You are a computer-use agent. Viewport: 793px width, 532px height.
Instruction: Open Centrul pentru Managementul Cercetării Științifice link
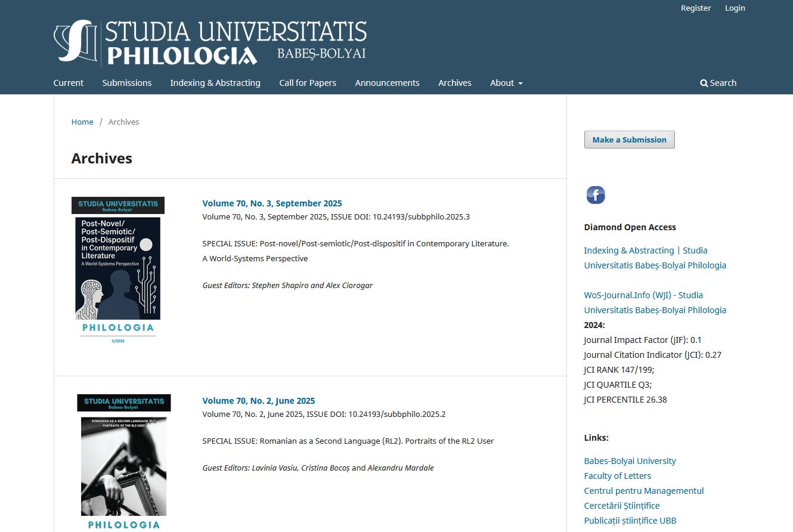tap(644, 498)
